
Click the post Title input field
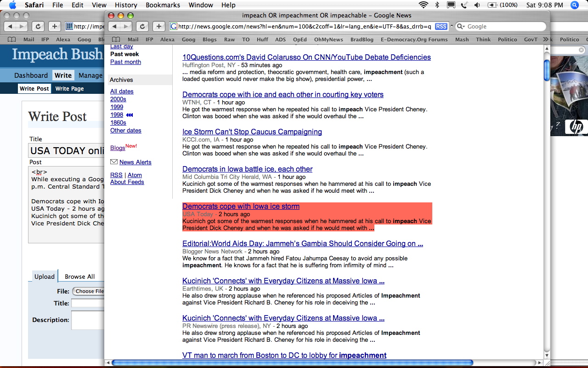(67, 150)
